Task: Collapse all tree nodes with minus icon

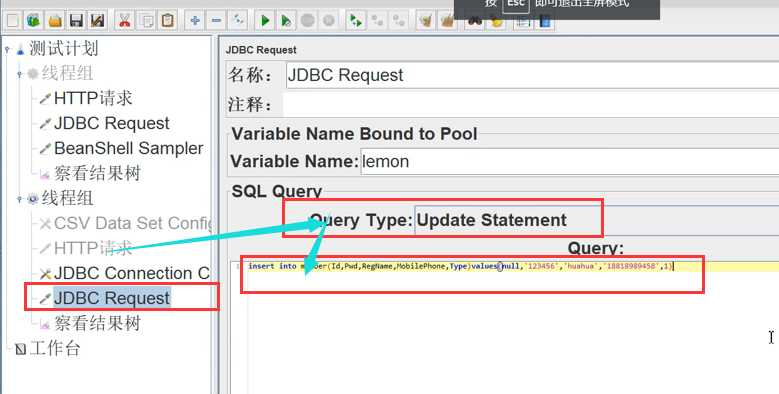Action: point(217,20)
